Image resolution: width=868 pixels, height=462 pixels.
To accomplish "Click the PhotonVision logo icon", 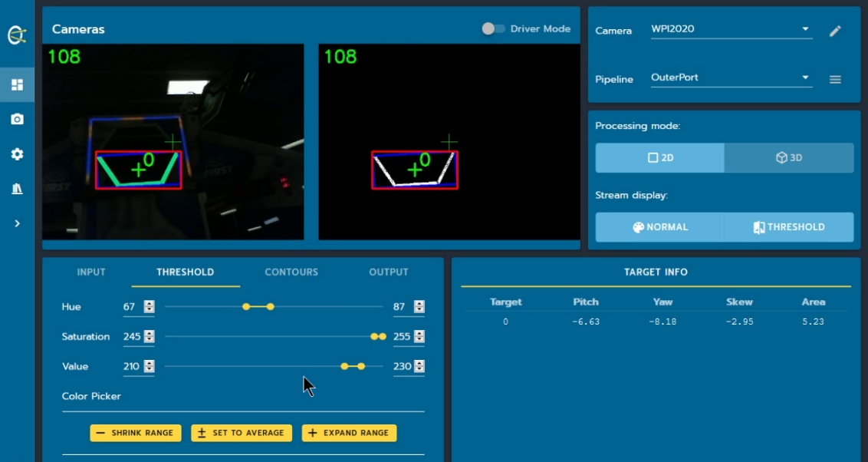I will click(x=17, y=35).
